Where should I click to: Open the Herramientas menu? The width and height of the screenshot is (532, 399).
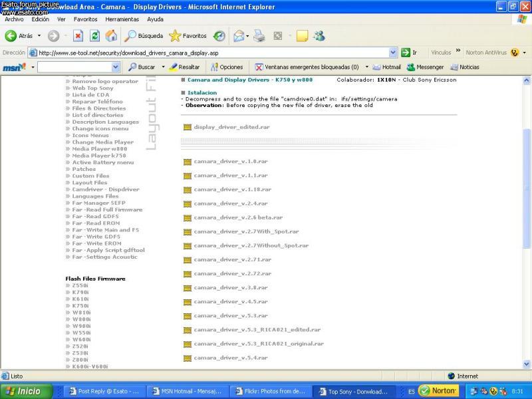122,19
